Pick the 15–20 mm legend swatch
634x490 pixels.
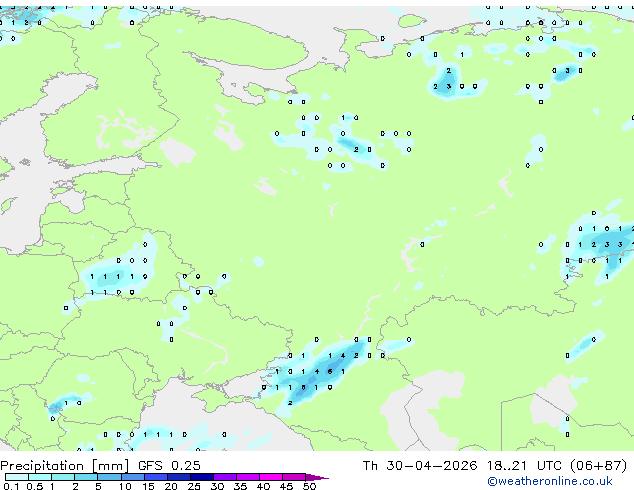click(x=156, y=477)
